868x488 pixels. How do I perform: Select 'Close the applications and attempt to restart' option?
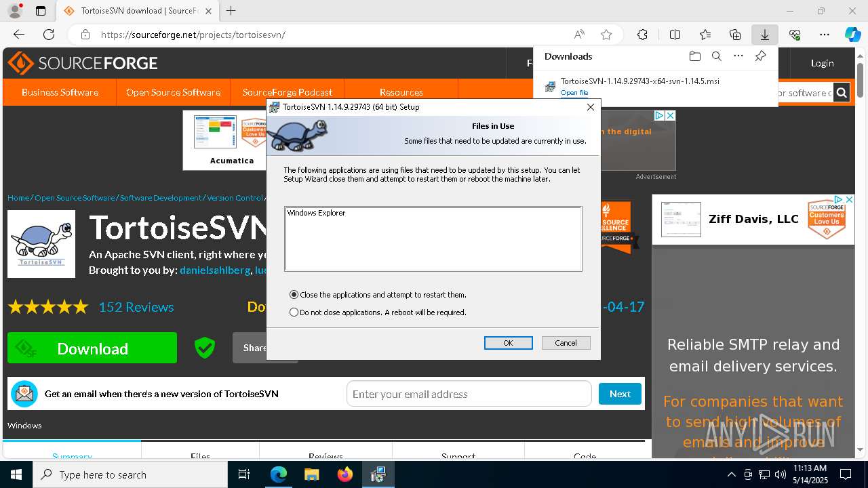coord(378,295)
